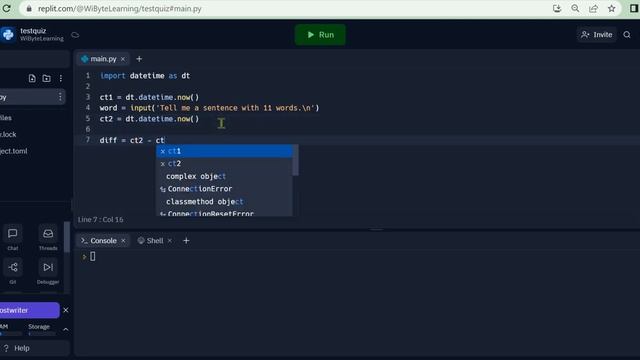Click line 4 input statement
Image resolution: width=640 pixels, height=360 pixels.
(x=209, y=108)
